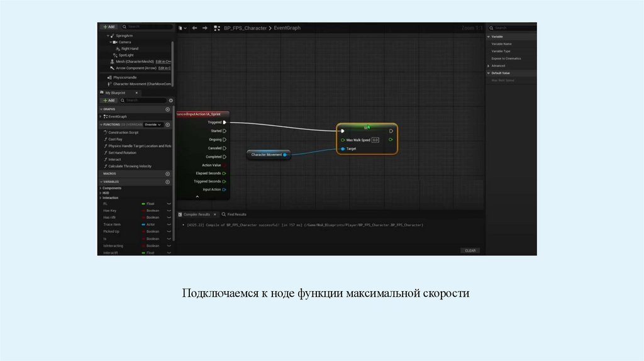Expand the EventGraph item
The width and height of the screenshot is (644, 361).
click(101, 116)
